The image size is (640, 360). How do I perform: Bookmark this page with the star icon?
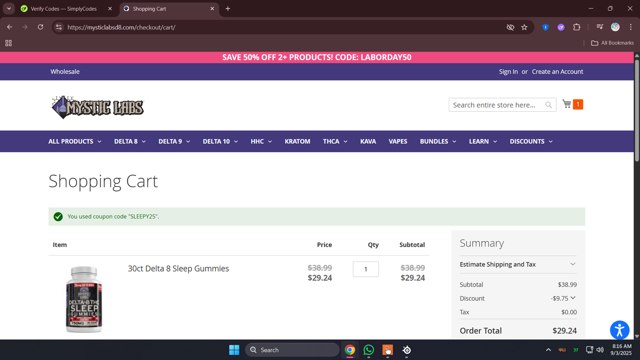524,27
